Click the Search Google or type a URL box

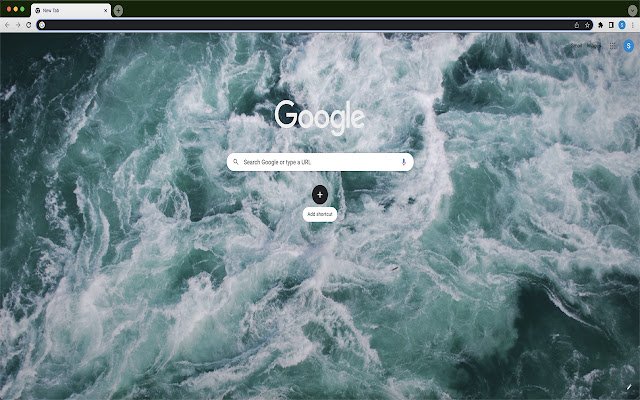pos(320,162)
